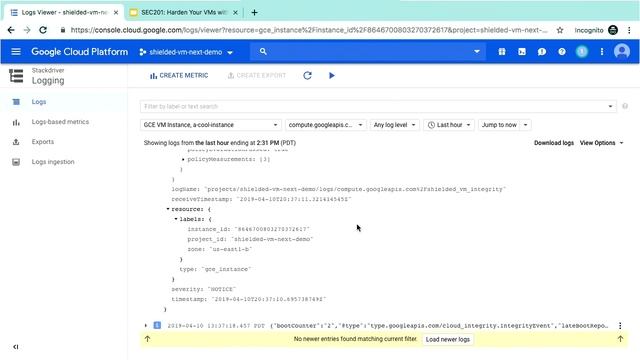Screen dimensions: 640x360
Task: Expand the 13:37:18.457 PDT log entry
Action: pos(146,326)
